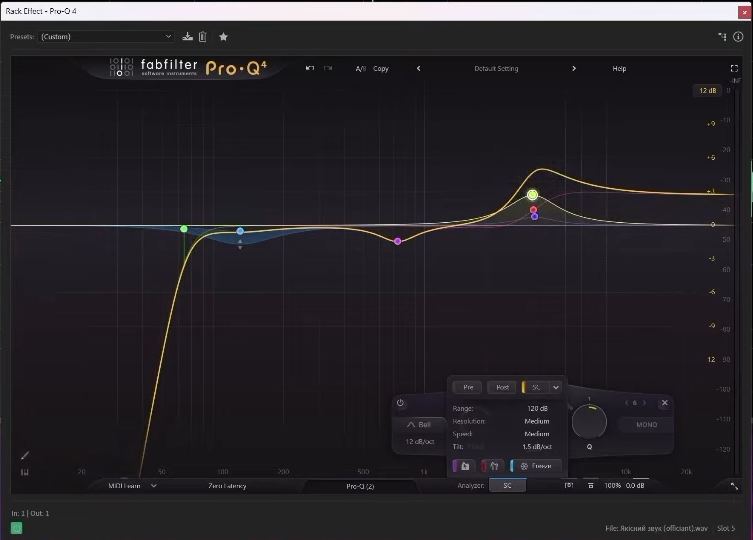The image size is (753, 540).
Task: Change the Speed setting Medium
Action: [536, 434]
